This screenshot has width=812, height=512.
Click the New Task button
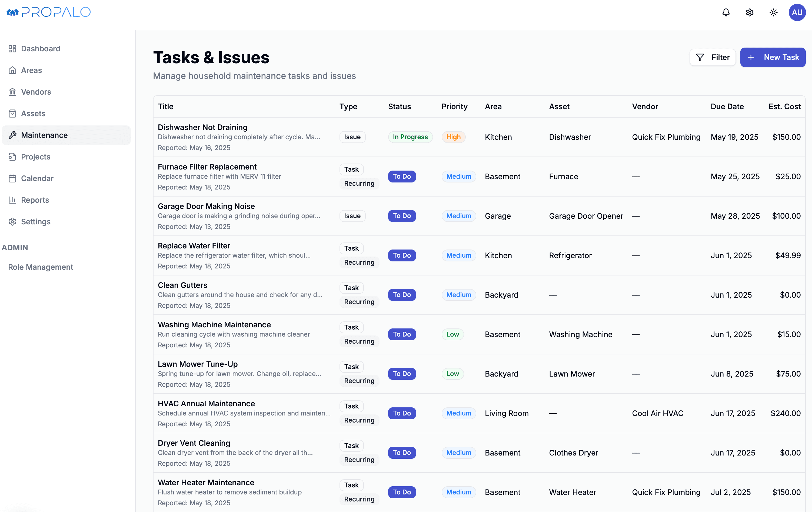click(x=773, y=57)
